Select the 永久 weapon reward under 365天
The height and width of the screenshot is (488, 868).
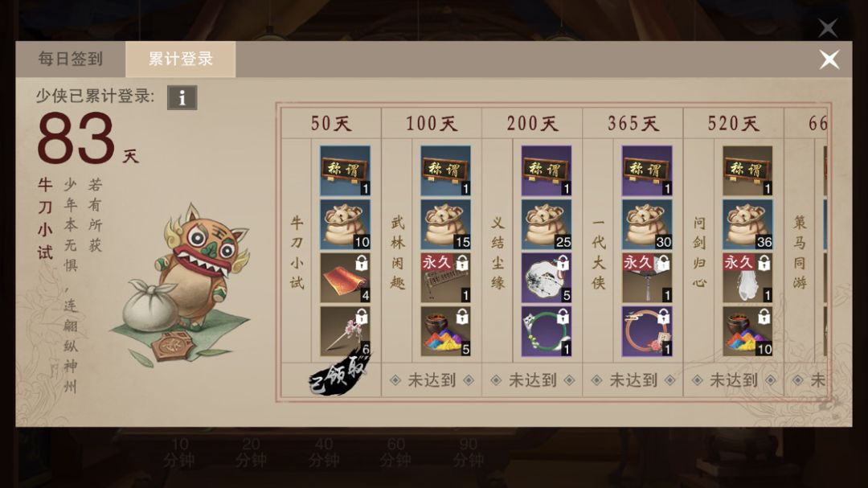(647, 278)
